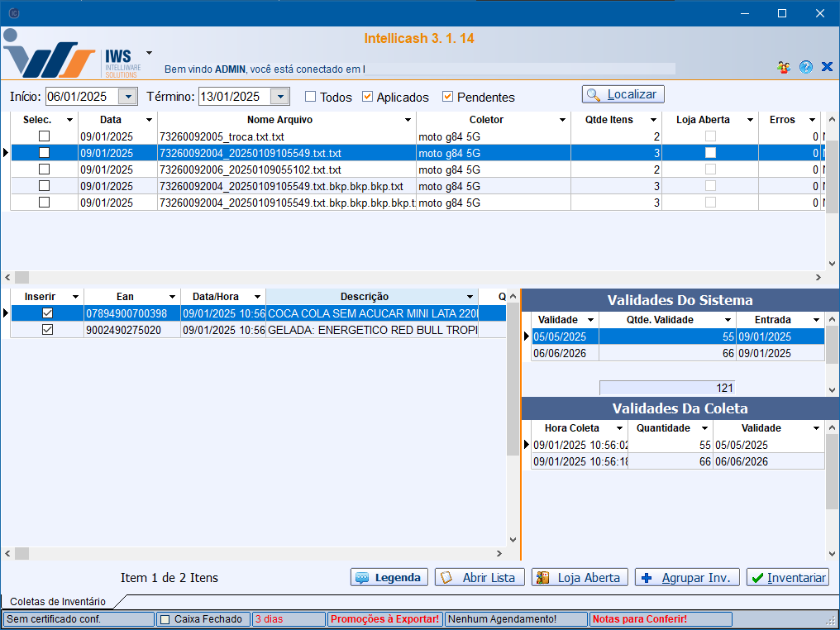Click Abrir Lista to open the list
Image resolution: width=840 pixels, height=630 pixels.
[480, 578]
